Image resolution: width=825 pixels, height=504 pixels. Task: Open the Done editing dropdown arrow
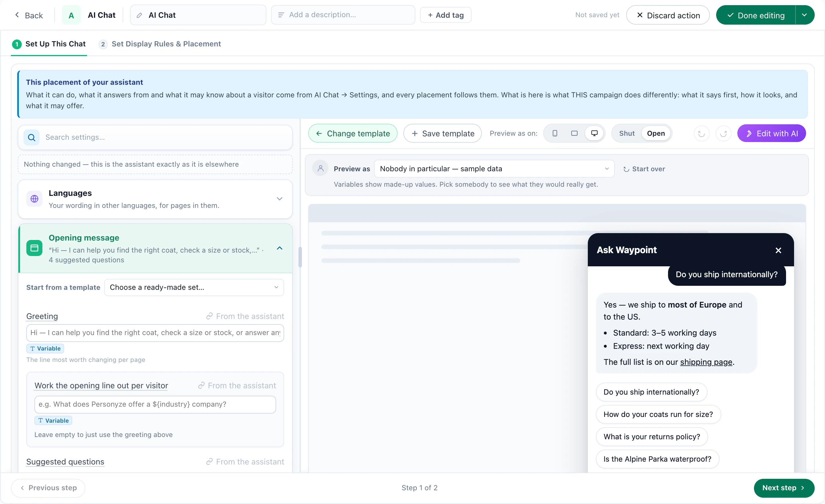click(804, 15)
